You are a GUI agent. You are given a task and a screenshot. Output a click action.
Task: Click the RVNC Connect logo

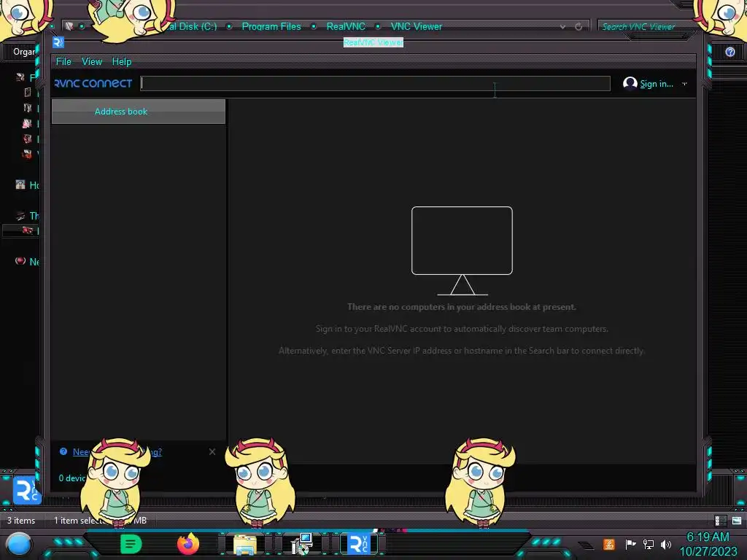click(x=93, y=83)
